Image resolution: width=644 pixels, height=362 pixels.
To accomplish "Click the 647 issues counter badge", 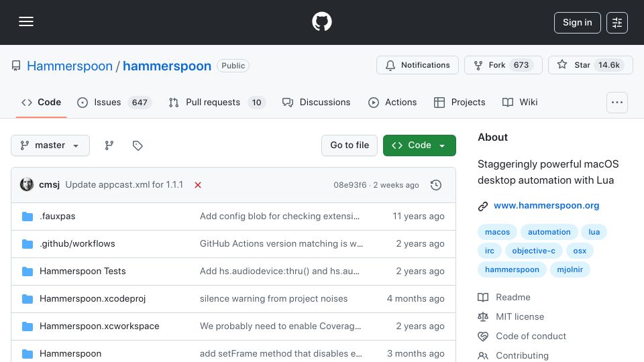I will tap(140, 102).
